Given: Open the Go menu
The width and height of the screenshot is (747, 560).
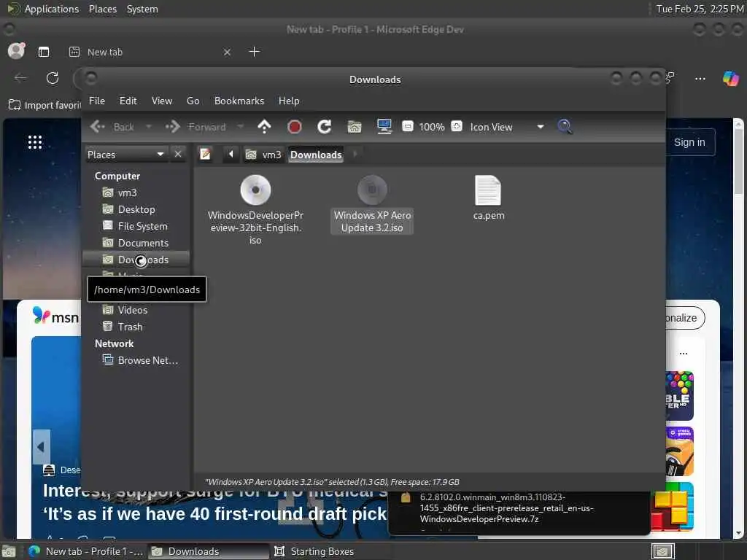Looking at the screenshot, I should [193, 101].
